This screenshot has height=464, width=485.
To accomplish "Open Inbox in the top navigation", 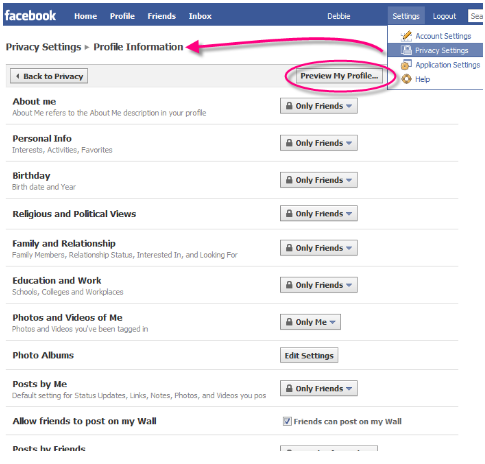I will [200, 16].
